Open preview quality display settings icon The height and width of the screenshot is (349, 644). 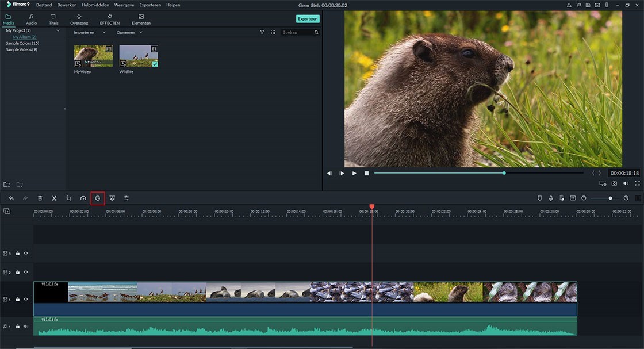coord(603,183)
